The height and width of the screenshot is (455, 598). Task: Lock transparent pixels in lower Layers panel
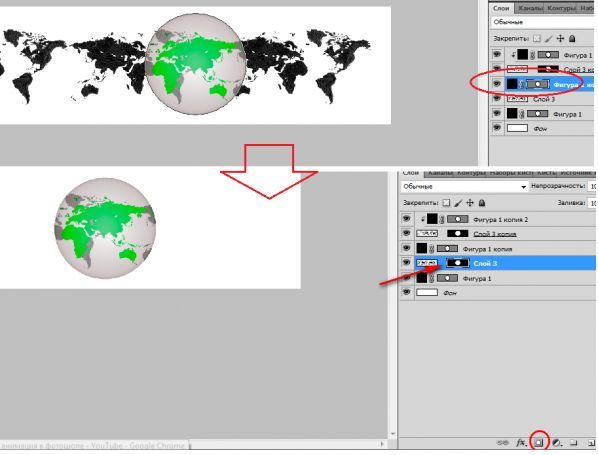pyautogui.click(x=446, y=203)
